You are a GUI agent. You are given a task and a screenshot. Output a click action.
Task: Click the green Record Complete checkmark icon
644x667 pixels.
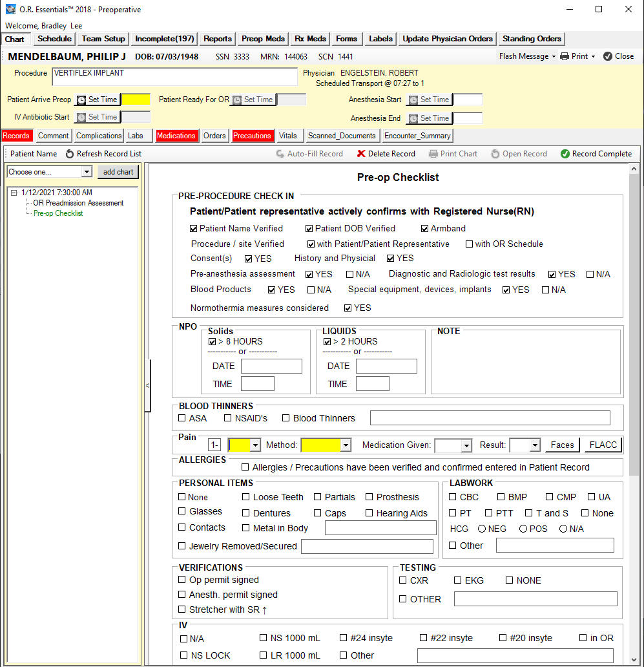click(565, 154)
